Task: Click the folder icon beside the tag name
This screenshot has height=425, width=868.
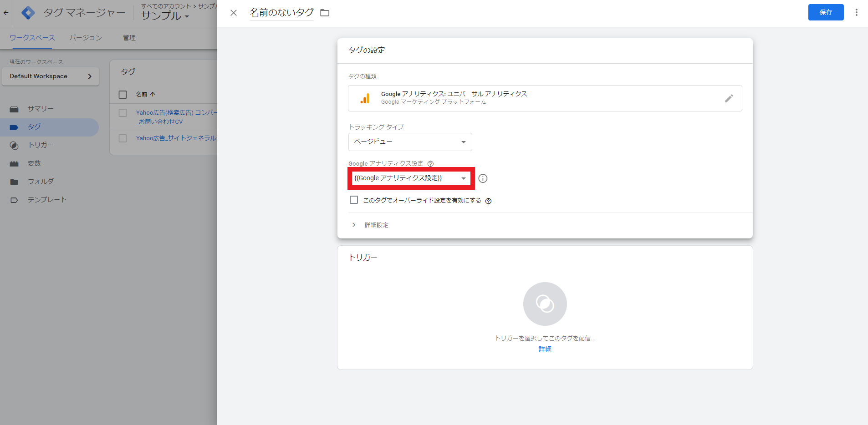Action: click(325, 13)
